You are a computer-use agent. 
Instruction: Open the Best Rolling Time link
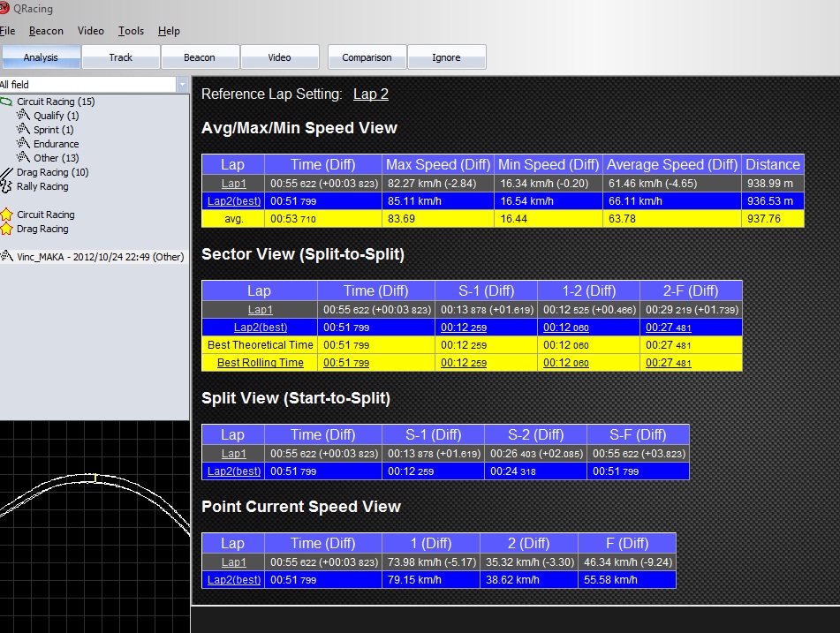(260, 363)
